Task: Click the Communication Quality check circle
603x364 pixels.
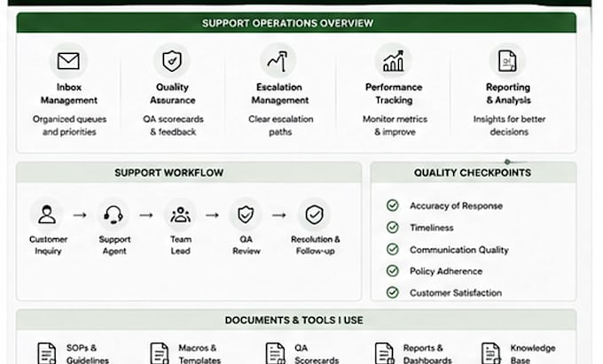Action: click(392, 249)
